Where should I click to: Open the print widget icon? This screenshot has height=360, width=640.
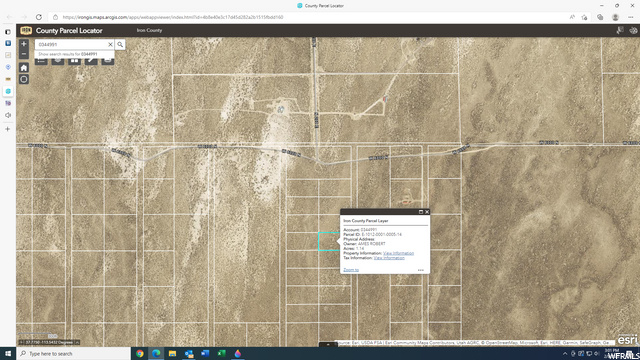coord(108,61)
